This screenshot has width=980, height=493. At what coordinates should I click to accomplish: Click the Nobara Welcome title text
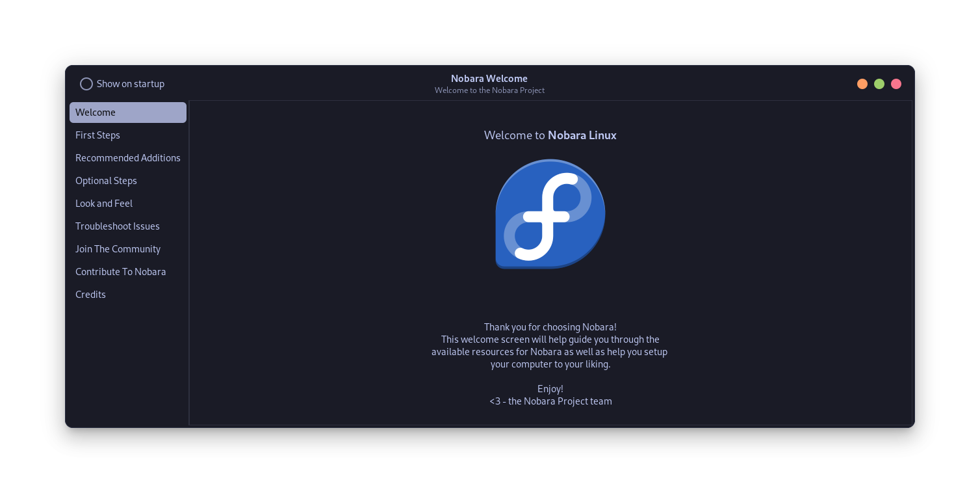point(489,78)
